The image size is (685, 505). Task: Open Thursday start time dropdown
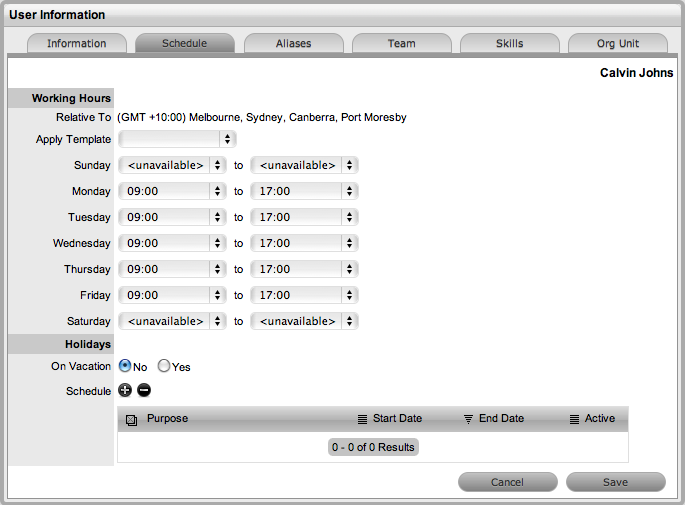click(x=172, y=269)
